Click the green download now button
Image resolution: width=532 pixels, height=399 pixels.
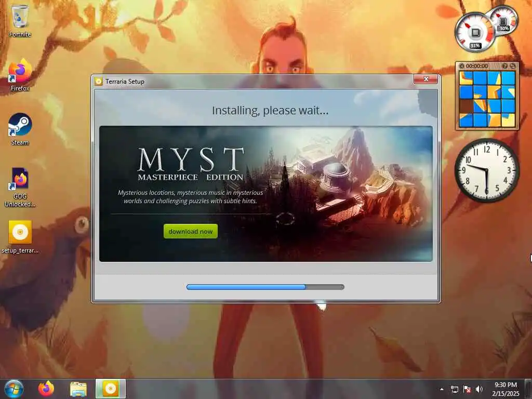coord(190,231)
